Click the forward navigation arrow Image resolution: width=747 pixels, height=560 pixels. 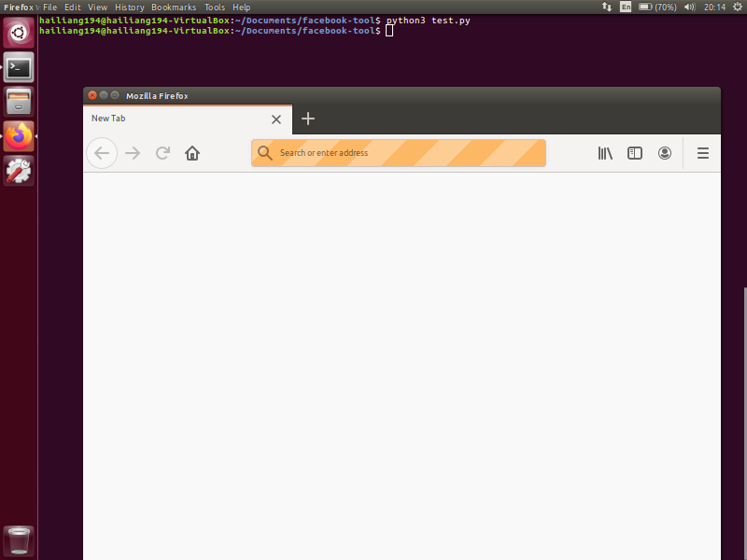click(x=133, y=153)
